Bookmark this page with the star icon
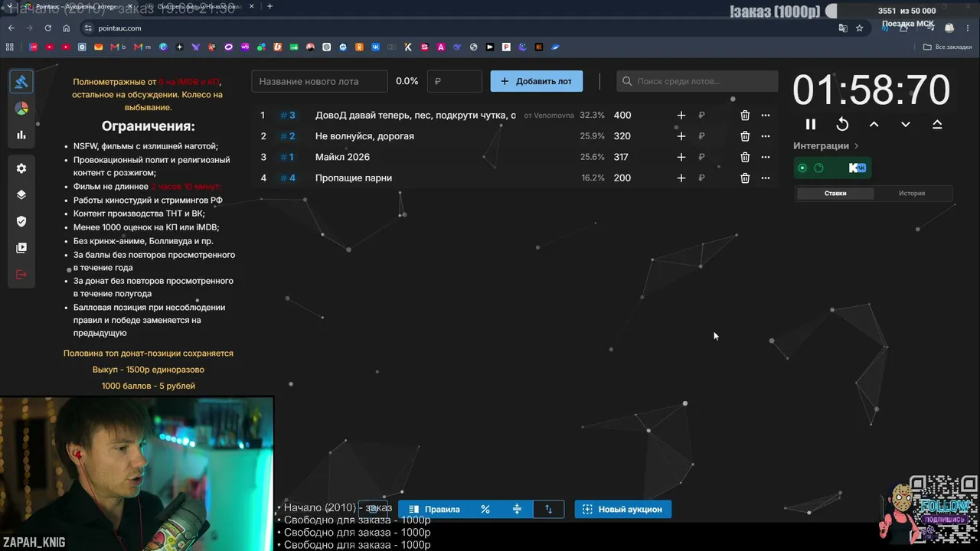The image size is (980, 551). pos(859,28)
